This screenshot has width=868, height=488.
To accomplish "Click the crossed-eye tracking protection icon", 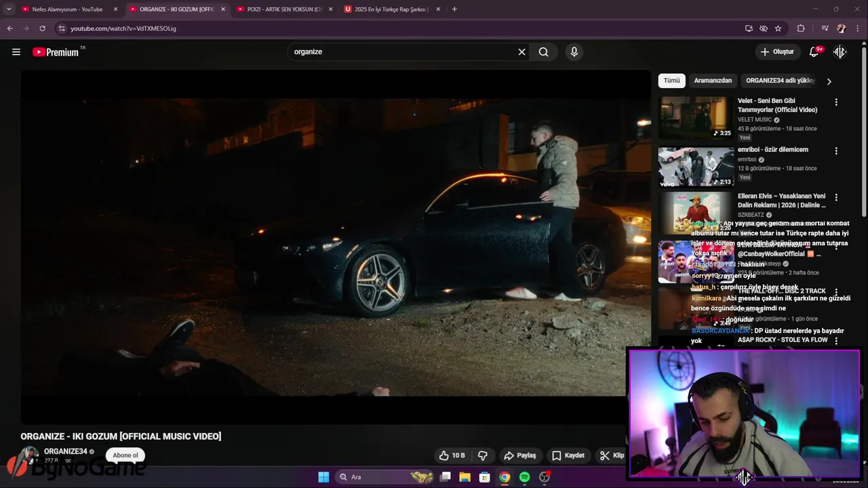I will tap(764, 28).
